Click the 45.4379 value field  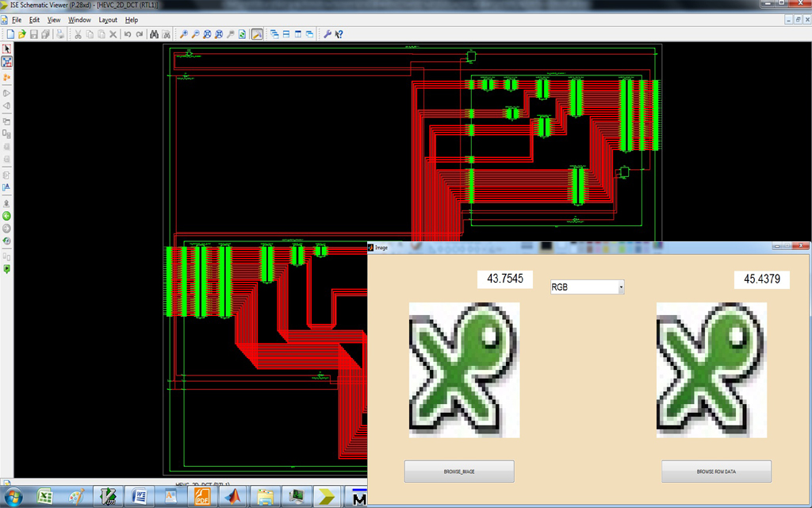click(762, 279)
